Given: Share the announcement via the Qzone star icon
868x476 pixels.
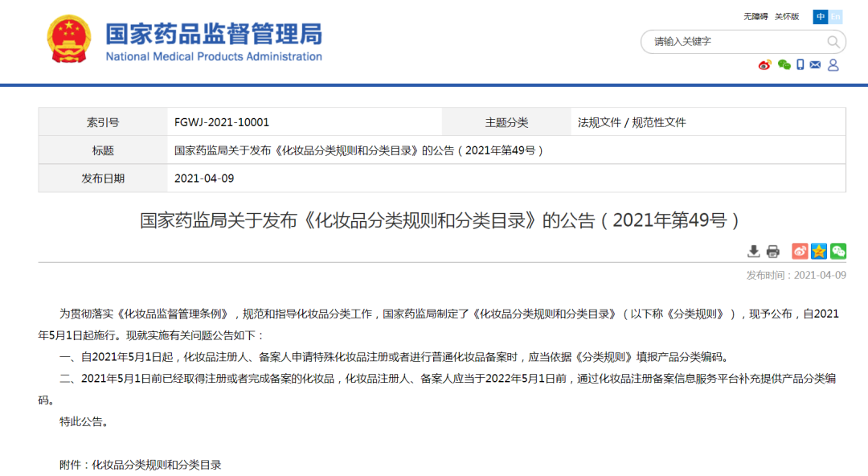Looking at the screenshot, I should (x=818, y=251).
